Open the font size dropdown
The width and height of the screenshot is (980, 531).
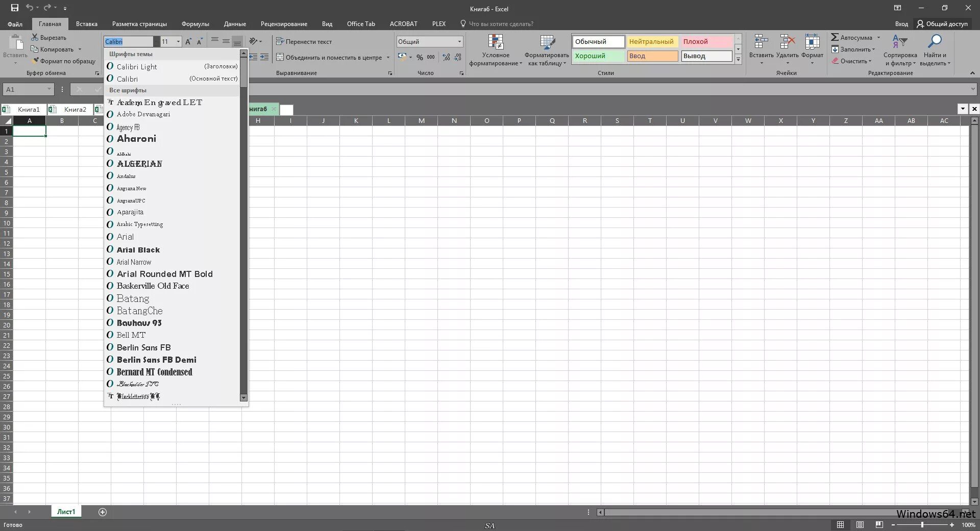point(178,41)
